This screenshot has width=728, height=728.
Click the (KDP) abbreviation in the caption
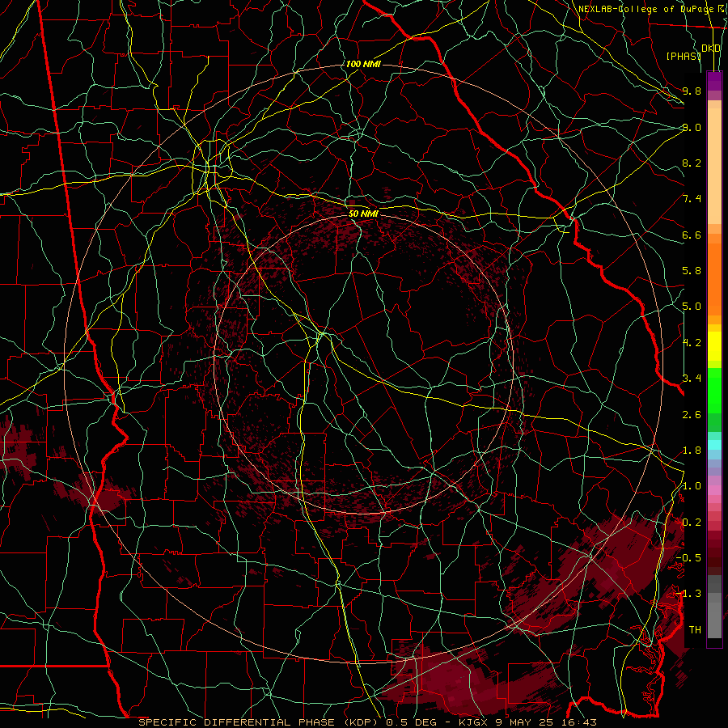(360, 722)
